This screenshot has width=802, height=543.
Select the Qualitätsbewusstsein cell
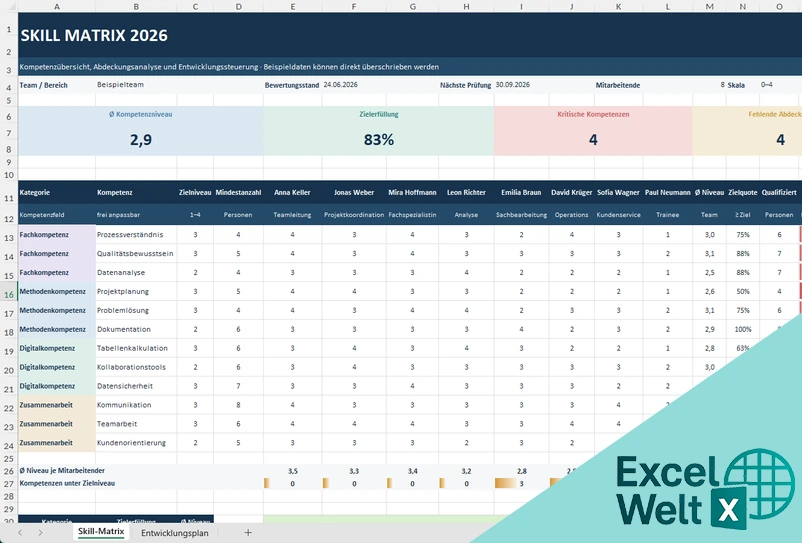[x=136, y=254]
